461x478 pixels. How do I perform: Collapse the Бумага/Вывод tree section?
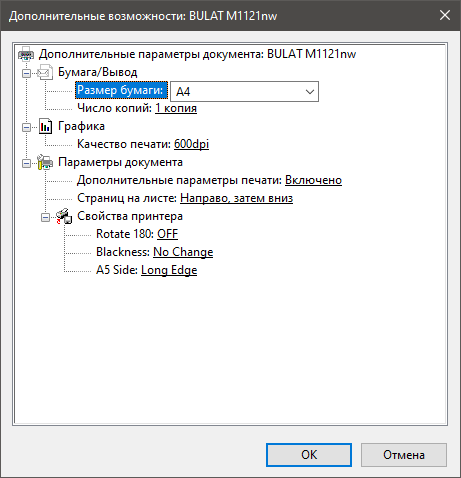coord(26,73)
